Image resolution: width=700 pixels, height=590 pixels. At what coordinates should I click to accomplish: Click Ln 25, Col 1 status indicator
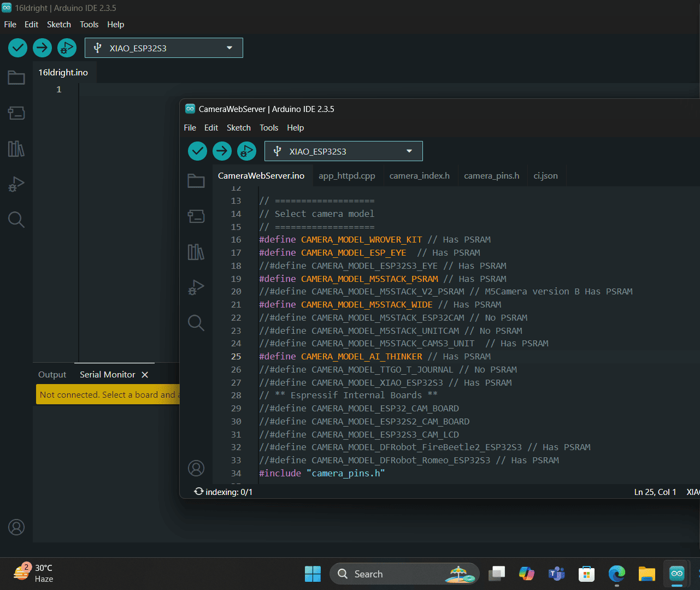655,492
